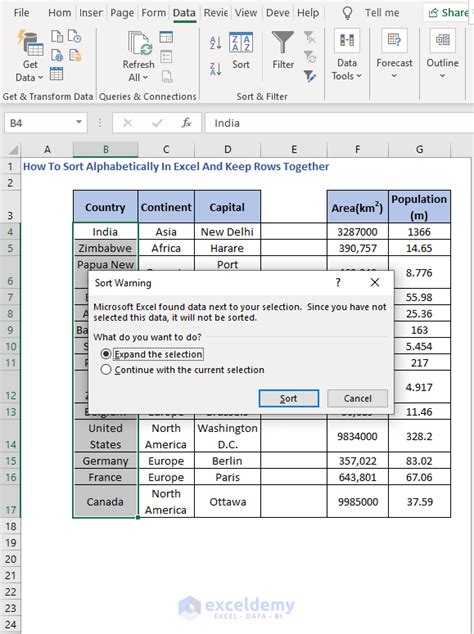Click From Text/CSV icon

57,36
